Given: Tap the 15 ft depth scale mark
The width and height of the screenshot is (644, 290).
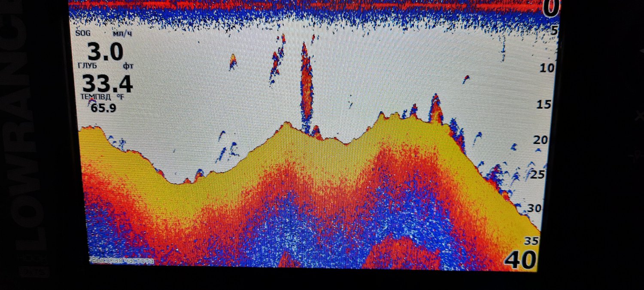Looking at the screenshot, I should pos(544,104).
